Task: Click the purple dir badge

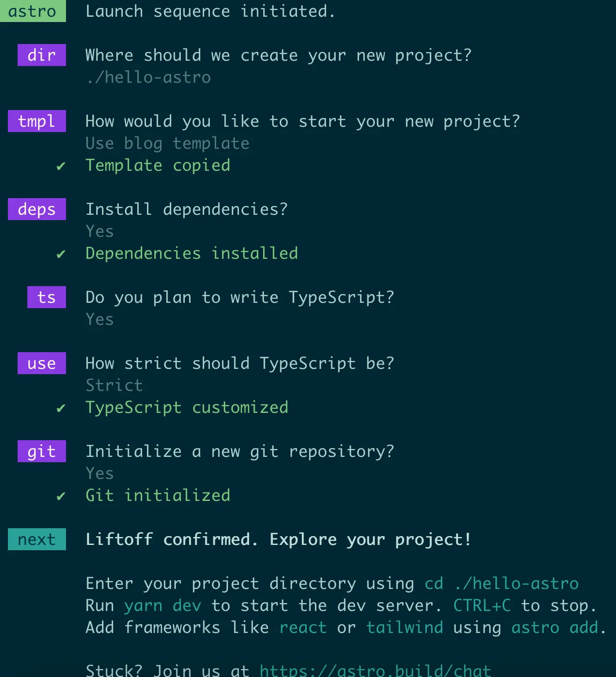Action: pyautogui.click(x=42, y=55)
